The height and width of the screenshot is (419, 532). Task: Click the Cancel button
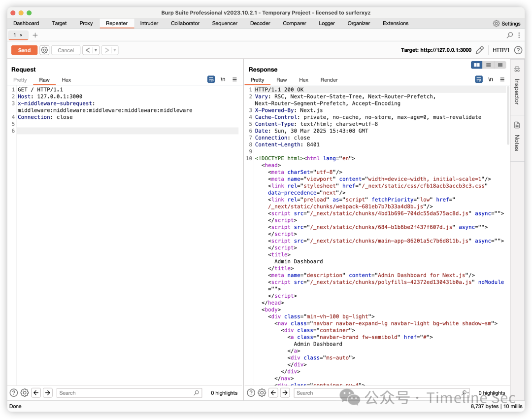coord(66,50)
